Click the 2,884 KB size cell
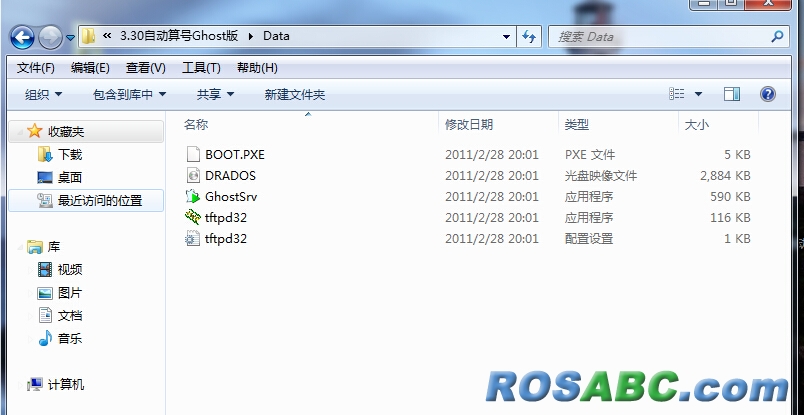Viewport: 804px width, 415px height. pyautogui.click(x=725, y=175)
